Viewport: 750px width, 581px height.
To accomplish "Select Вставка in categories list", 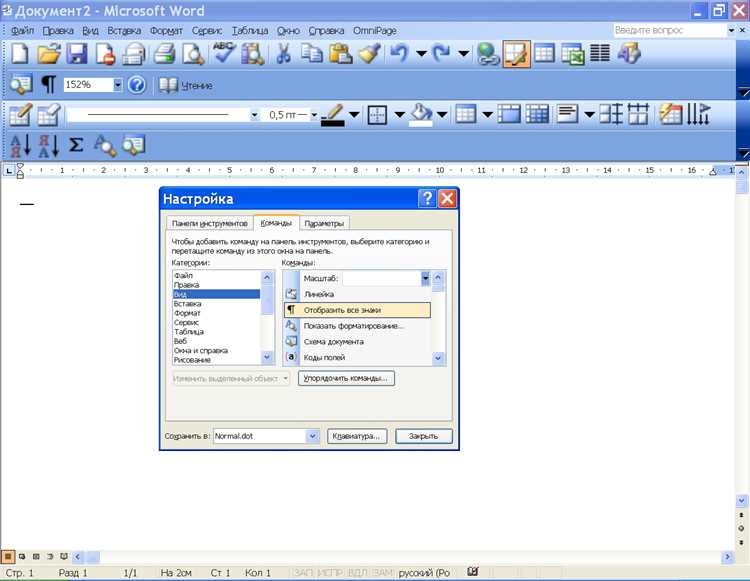I will (x=216, y=304).
